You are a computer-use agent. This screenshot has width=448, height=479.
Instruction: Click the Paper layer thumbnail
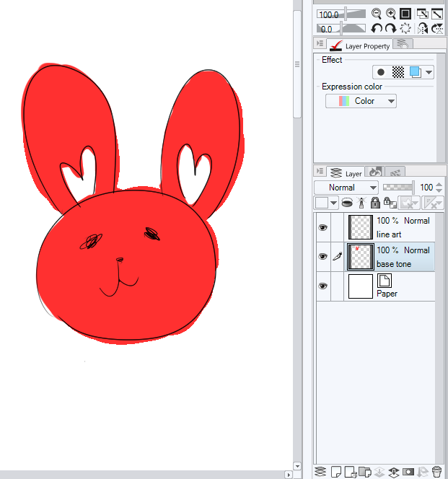(x=360, y=286)
